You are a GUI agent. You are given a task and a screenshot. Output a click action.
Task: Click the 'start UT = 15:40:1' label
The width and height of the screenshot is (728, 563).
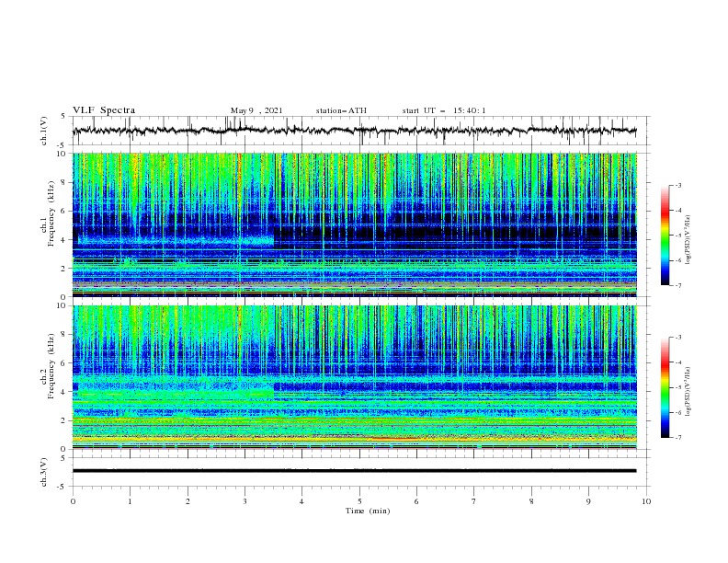pos(444,110)
